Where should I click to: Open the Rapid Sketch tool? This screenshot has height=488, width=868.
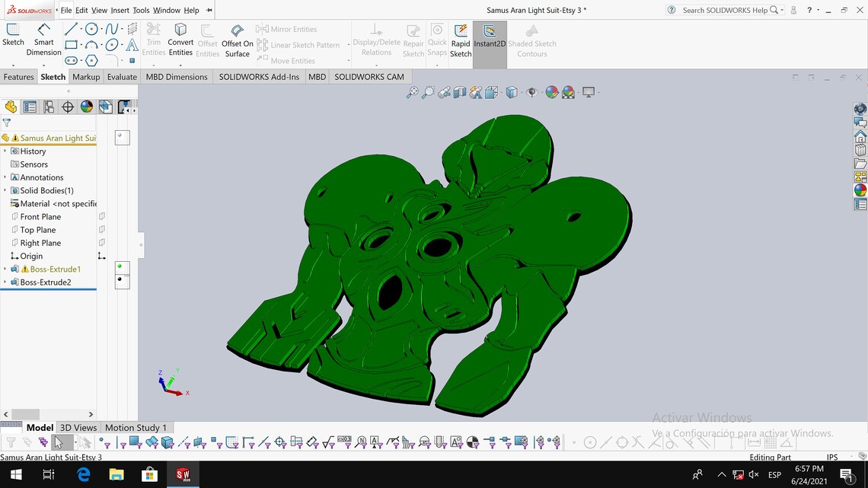tap(461, 41)
